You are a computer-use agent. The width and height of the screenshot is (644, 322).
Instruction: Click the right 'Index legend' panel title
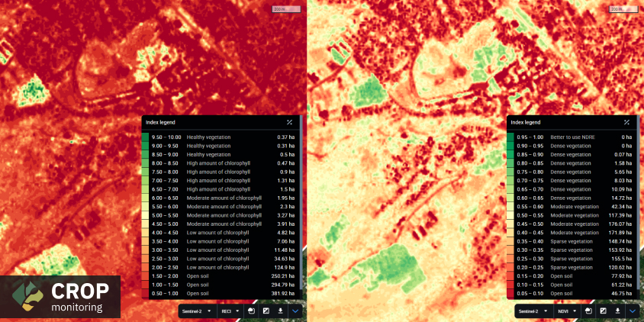tap(526, 122)
